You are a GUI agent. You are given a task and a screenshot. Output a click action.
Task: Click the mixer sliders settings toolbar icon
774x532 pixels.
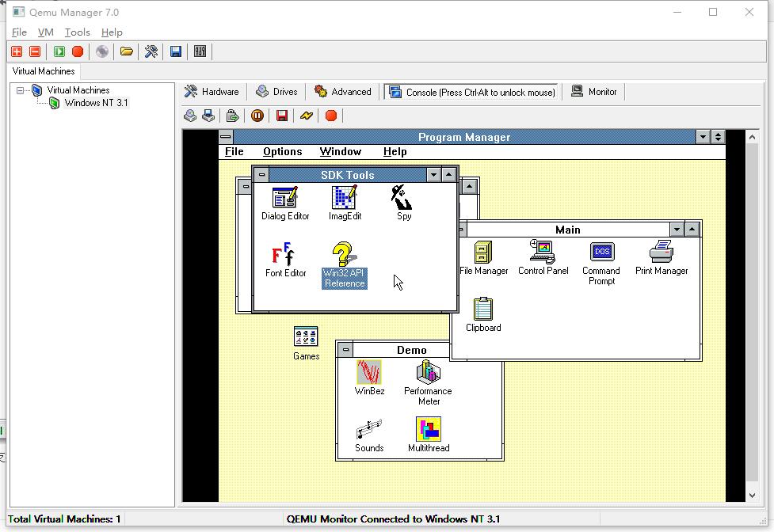click(x=200, y=51)
